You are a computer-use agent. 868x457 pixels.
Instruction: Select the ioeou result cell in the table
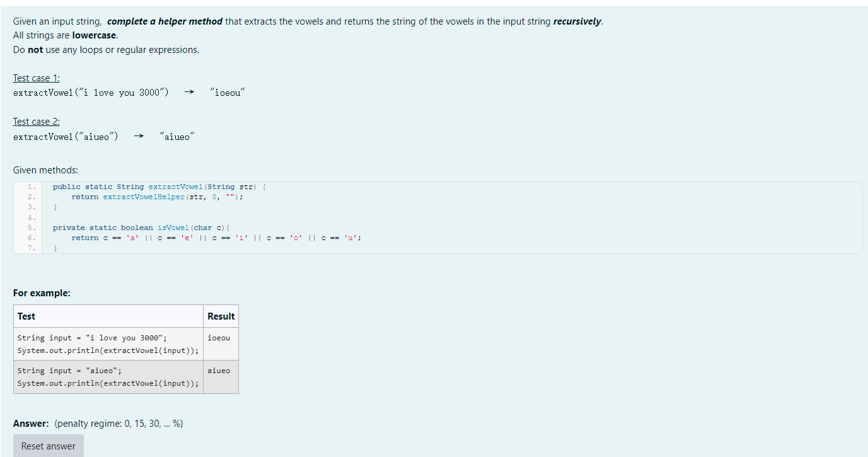(219, 337)
